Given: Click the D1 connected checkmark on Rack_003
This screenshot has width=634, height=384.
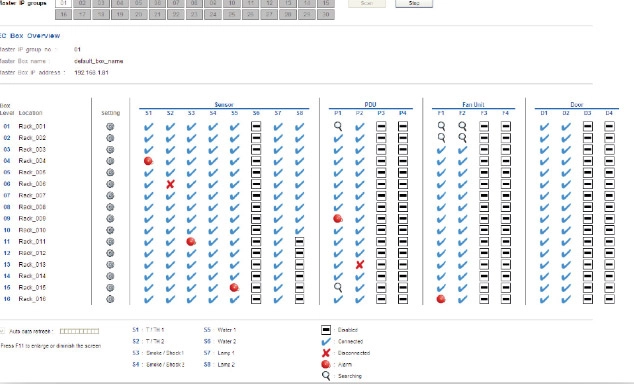Looking at the screenshot, I should point(544,150).
